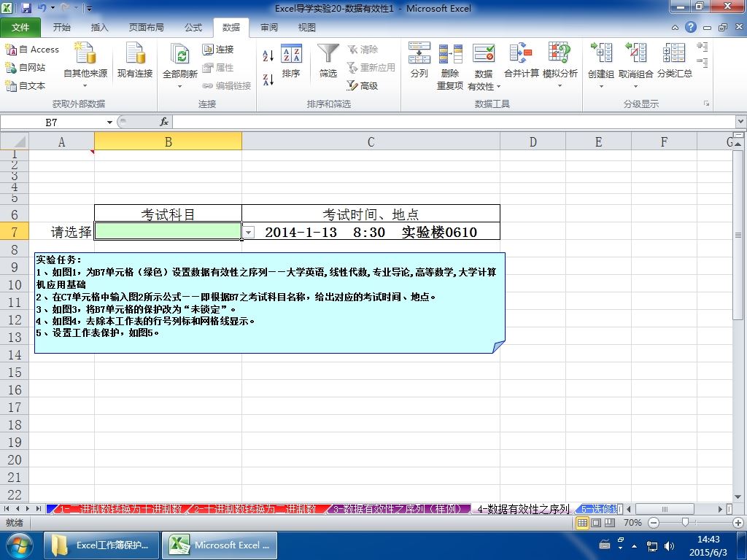
Task: Expand Group (创建组) dropdown arrow
Action: click(601, 86)
